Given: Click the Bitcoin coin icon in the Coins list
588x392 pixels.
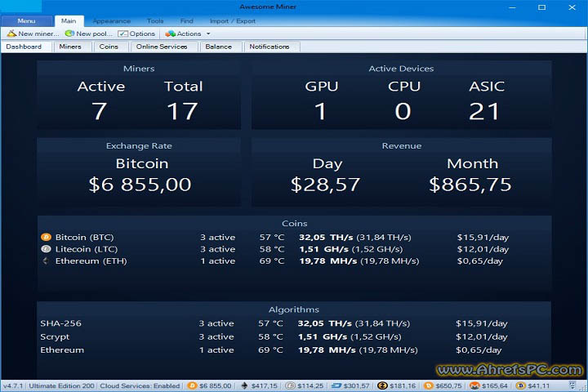Looking at the screenshot, I should [x=46, y=237].
